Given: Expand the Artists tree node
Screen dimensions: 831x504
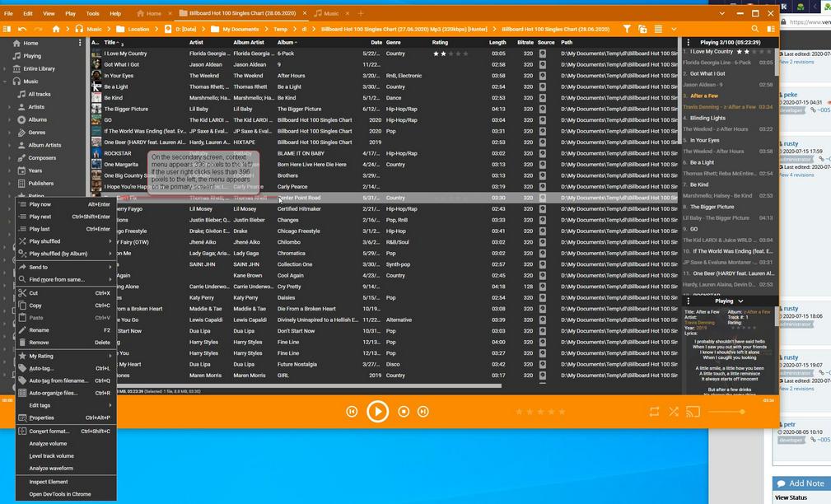Looking at the screenshot, I should tap(10, 107).
